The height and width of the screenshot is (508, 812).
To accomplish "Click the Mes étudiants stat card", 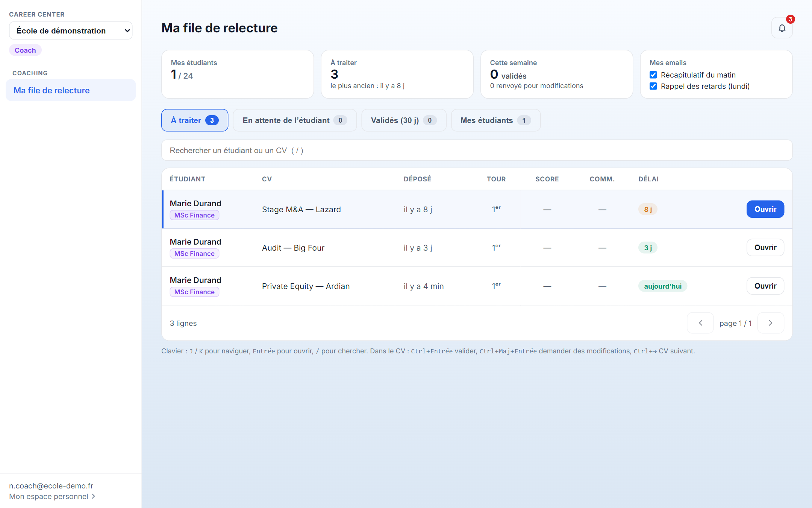I will pyautogui.click(x=238, y=74).
